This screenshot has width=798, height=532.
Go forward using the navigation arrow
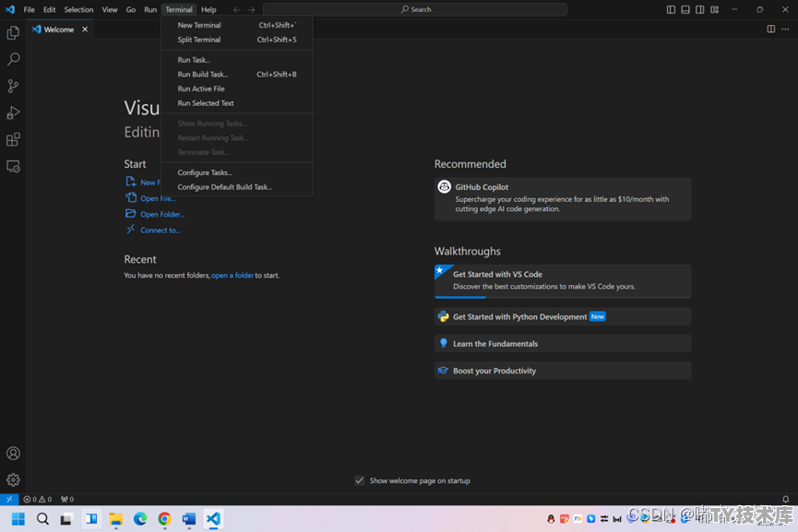pyautogui.click(x=252, y=9)
